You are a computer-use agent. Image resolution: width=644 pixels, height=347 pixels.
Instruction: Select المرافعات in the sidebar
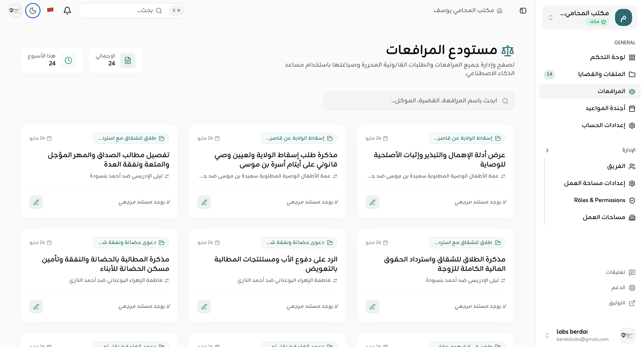[x=589, y=92]
